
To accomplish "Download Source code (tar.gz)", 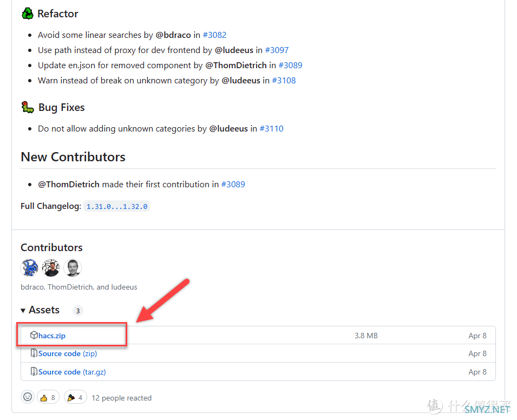I will pos(72,372).
